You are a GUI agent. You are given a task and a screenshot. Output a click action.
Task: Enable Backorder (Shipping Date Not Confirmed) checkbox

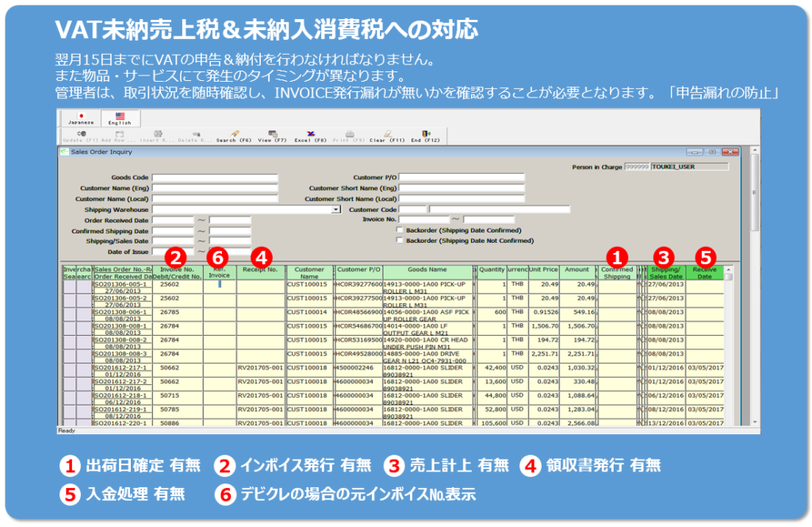[x=400, y=240]
